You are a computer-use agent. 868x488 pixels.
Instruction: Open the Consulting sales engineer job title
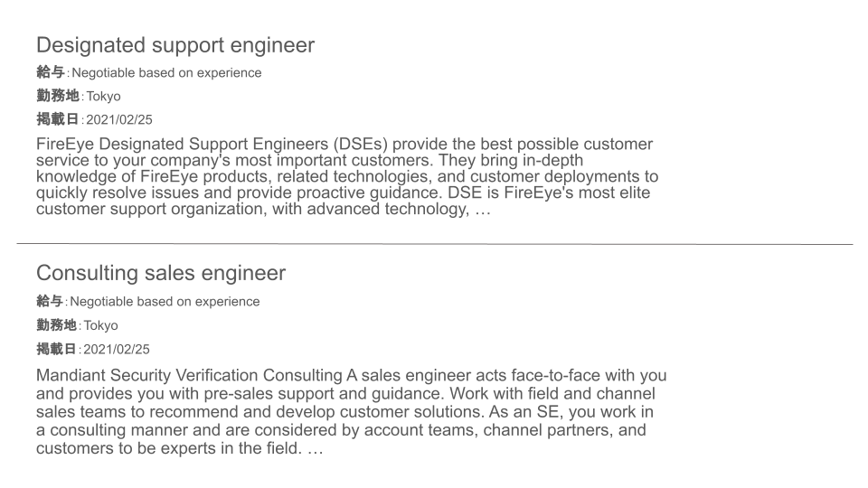pos(161,273)
